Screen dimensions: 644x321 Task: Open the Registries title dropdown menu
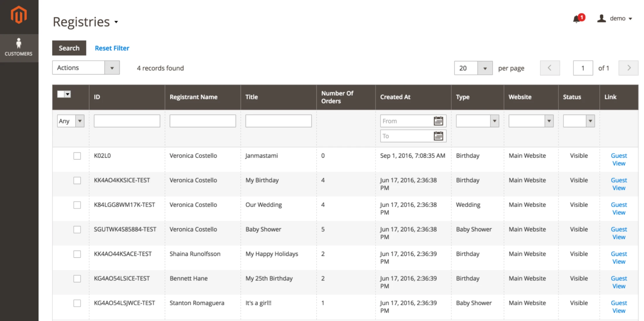116,22
